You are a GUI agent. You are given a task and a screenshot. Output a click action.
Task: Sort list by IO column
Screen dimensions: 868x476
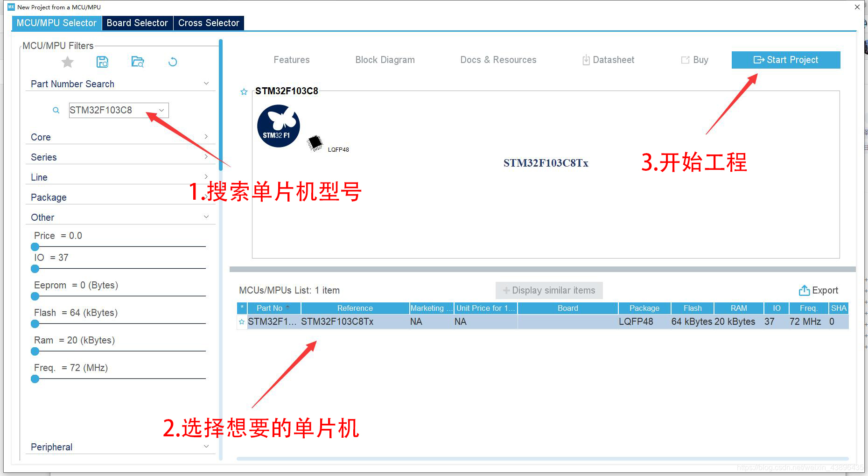point(777,308)
